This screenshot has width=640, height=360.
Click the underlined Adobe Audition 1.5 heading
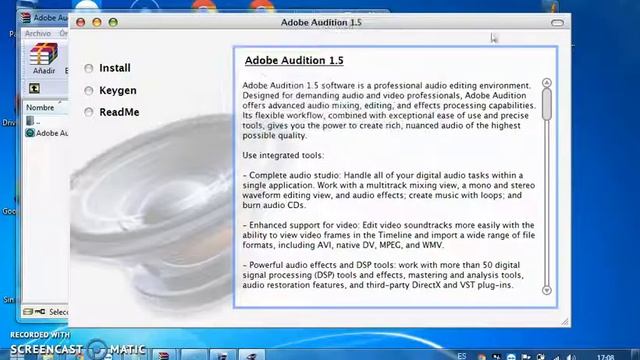point(294,60)
